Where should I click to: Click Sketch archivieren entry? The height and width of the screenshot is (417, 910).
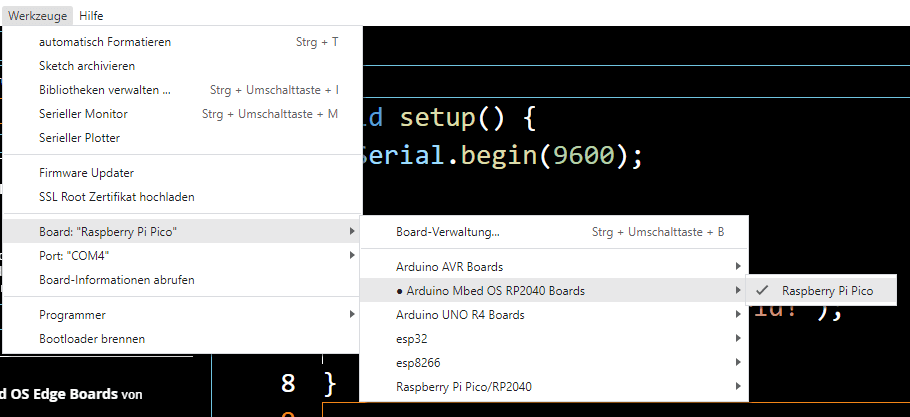87,66
